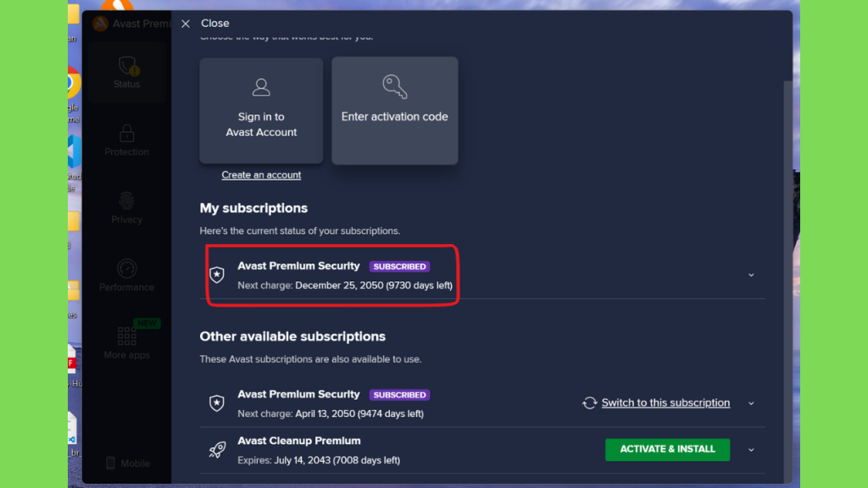This screenshot has width=868, height=488.
Task: Expand the Avast Cleanup Premium details
Action: [751, 450]
